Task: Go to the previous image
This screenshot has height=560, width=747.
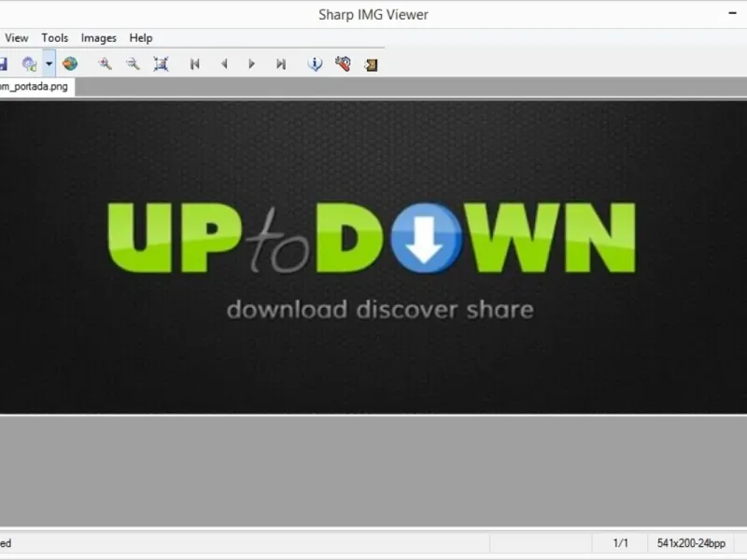Action: pyautogui.click(x=224, y=63)
